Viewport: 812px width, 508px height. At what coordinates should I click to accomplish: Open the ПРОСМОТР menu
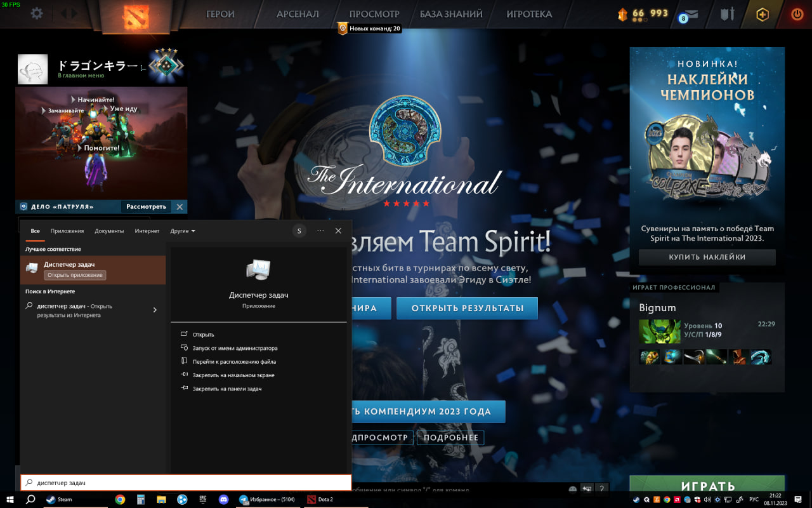click(374, 14)
